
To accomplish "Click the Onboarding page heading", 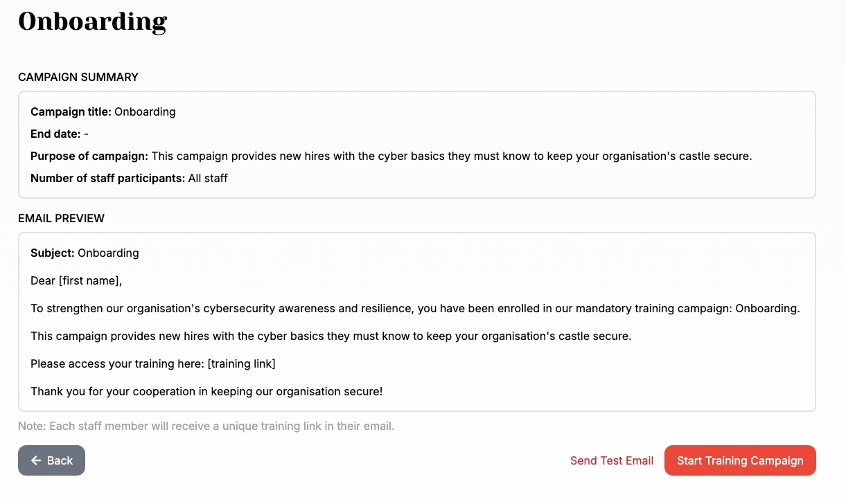I will pyautogui.click(x=92, y=21).
